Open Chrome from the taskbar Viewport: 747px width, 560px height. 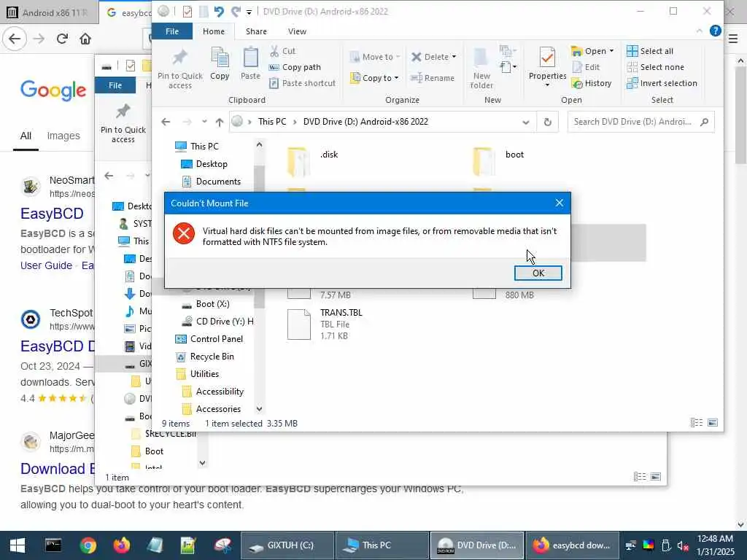point(88,545)
